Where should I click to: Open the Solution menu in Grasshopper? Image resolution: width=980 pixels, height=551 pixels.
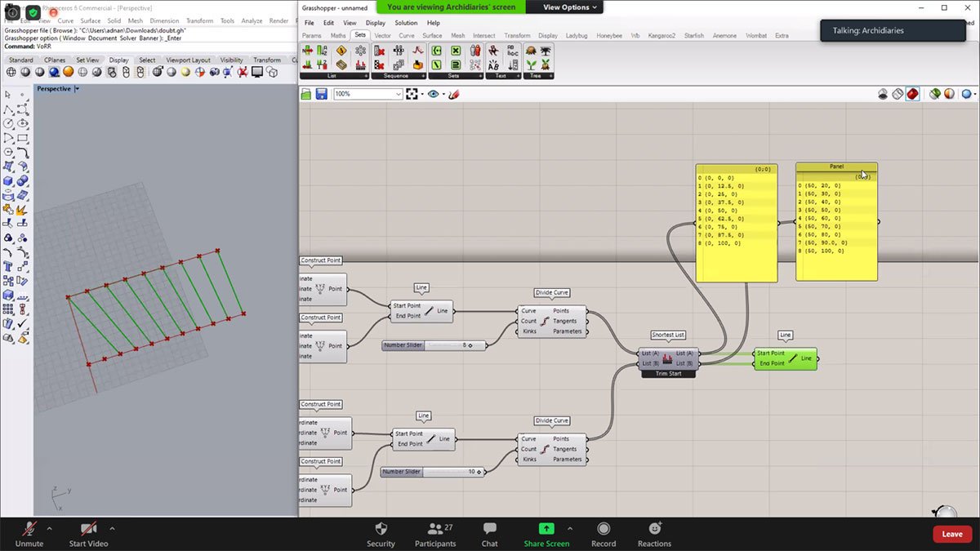[407, 23]
